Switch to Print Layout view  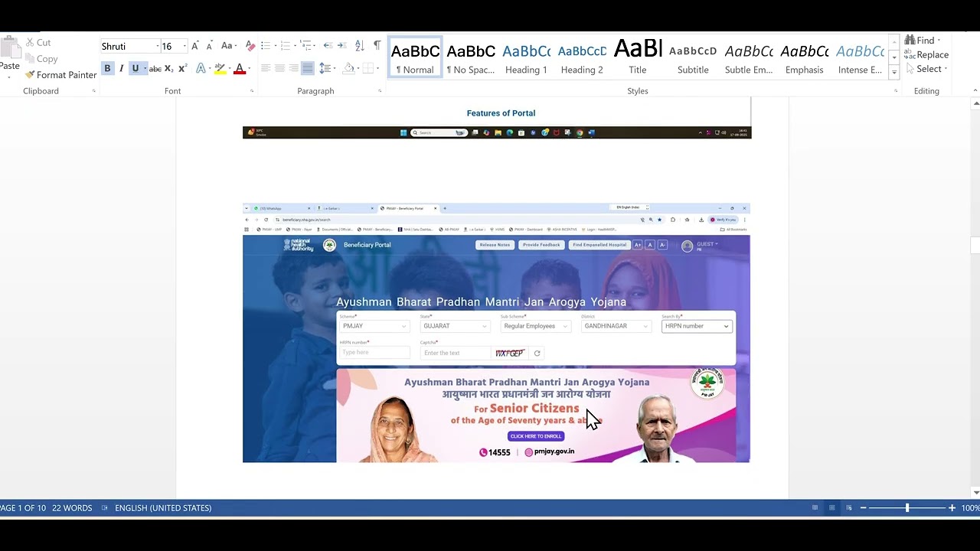[832, 508]
